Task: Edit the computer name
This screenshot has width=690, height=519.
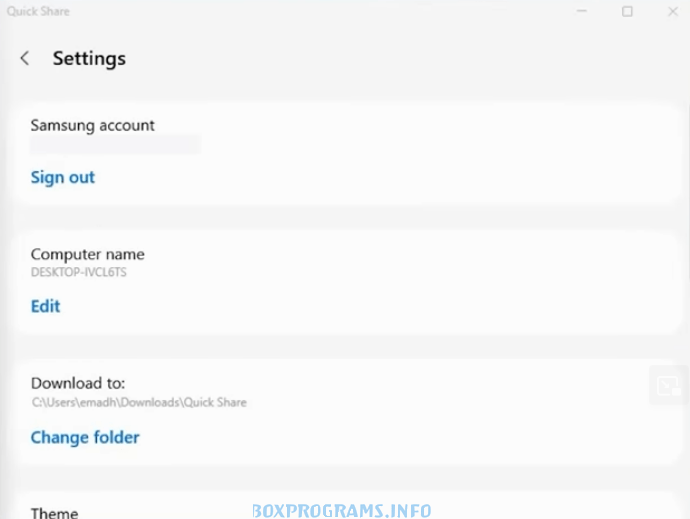Action: (45, 306)
